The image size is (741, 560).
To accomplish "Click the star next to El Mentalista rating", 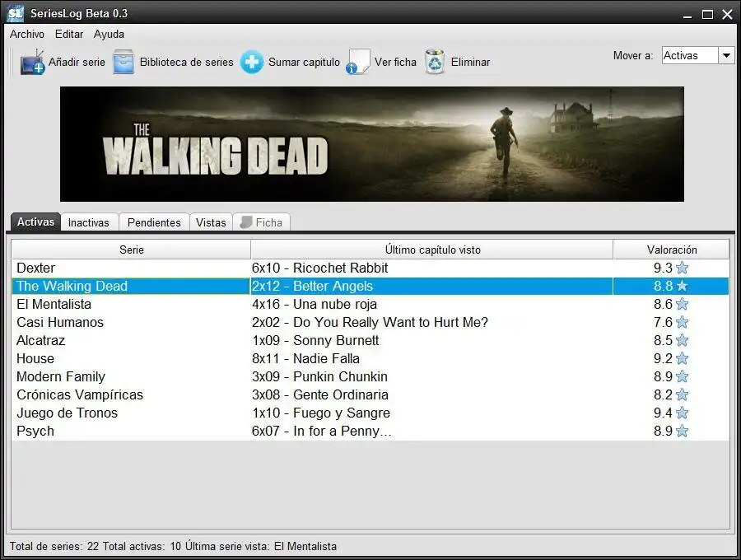I will coord(682,304).
